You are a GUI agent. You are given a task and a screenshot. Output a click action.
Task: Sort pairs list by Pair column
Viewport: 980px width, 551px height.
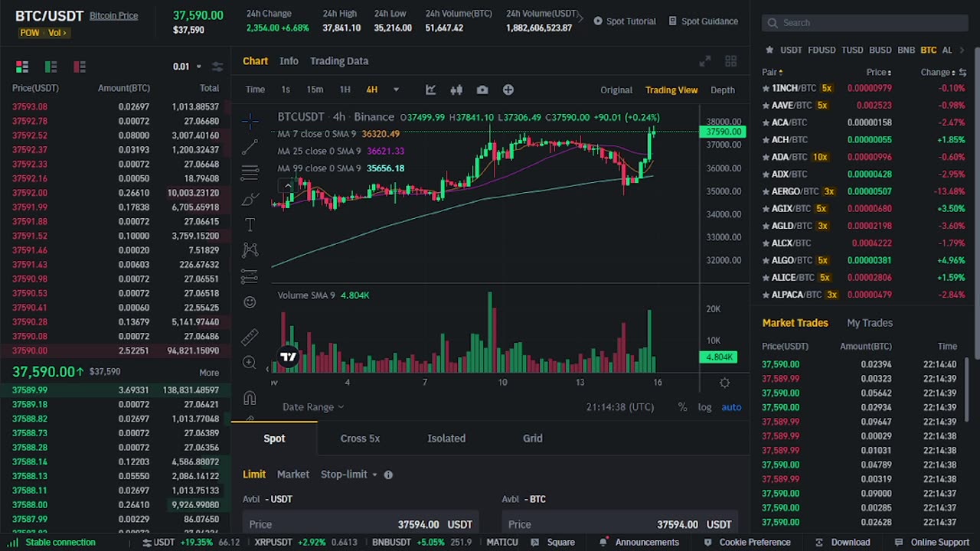(x=773, y=72)
